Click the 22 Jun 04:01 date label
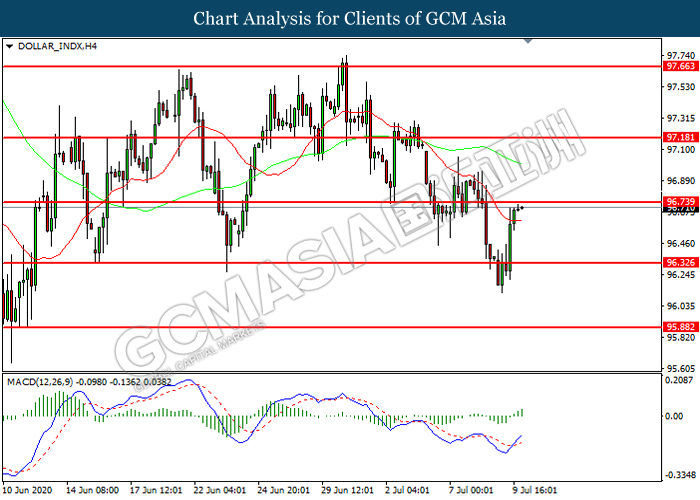The image size is (700, 500). tap(220, 490)
